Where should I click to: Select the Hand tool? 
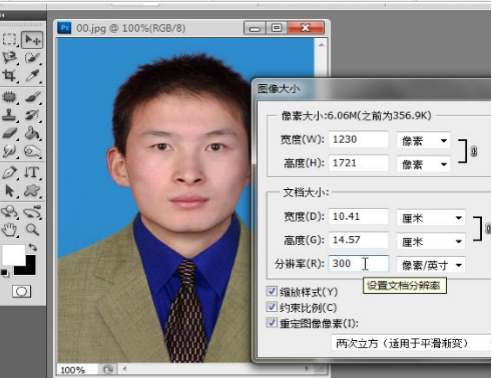pos(9,230)
